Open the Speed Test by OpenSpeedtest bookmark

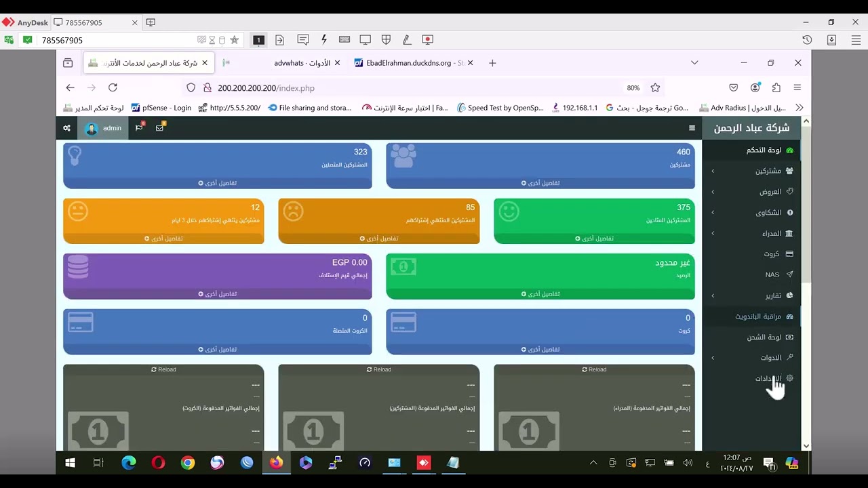pyautogui.click(x=500, y=108)
